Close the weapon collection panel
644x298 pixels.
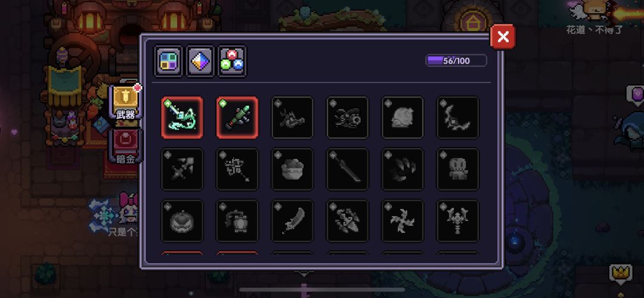tap(503, 37)
